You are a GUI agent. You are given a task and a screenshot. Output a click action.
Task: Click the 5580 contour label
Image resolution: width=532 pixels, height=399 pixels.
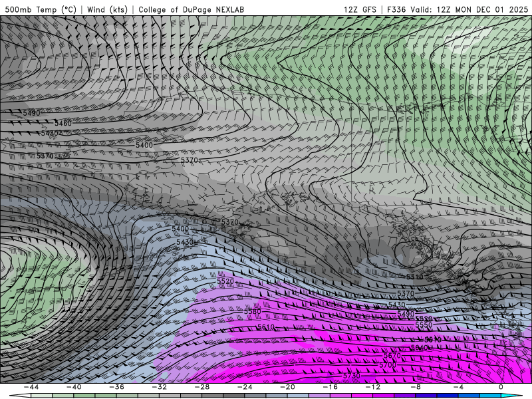(253, 311)
